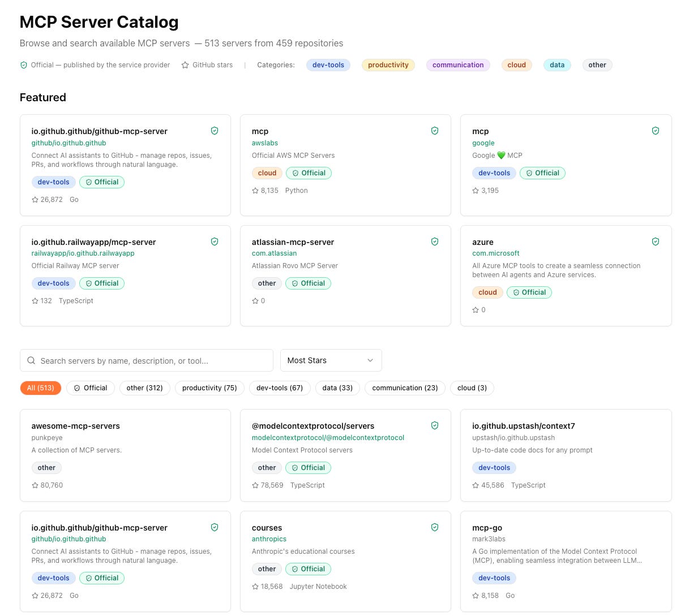Click the Jupyter Notebook language label
Screen dimensions: 685x616
pos(318,587)
